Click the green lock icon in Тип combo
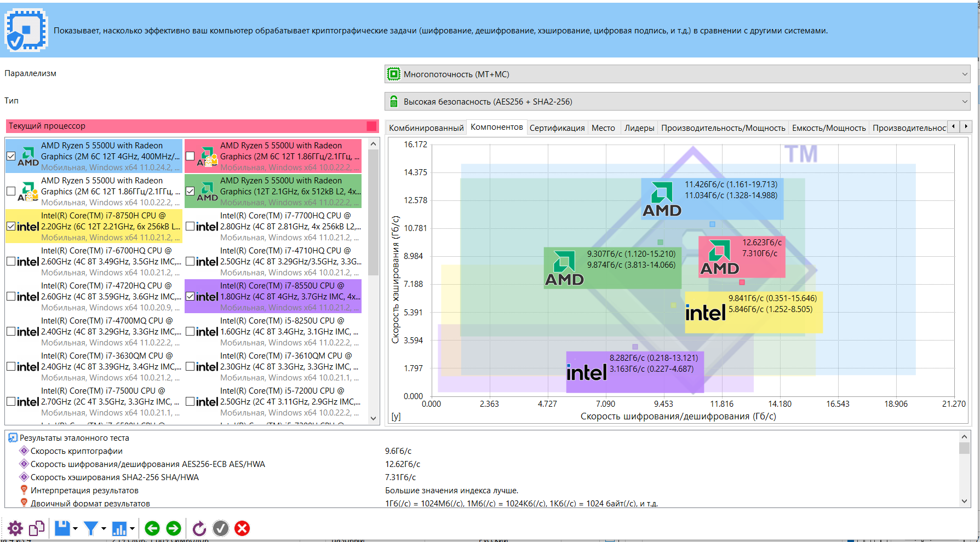The image size is (980, 542). (x=393, y=101)
